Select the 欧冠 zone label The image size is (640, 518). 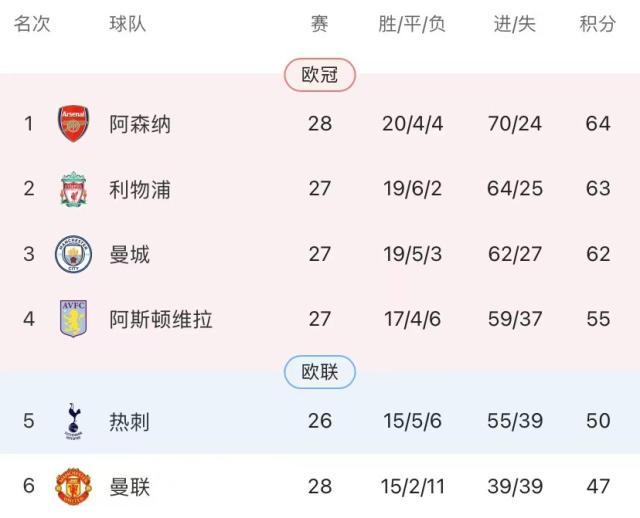(320, 74)
